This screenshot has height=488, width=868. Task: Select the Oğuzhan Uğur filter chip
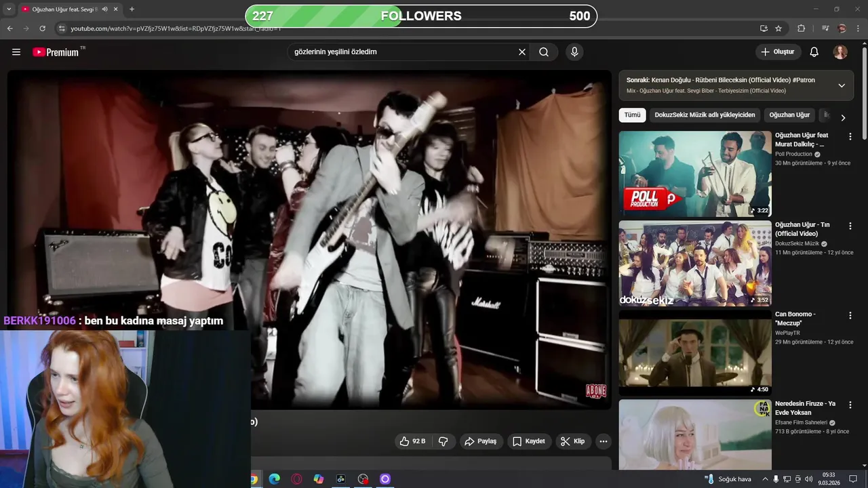(789, 115)
